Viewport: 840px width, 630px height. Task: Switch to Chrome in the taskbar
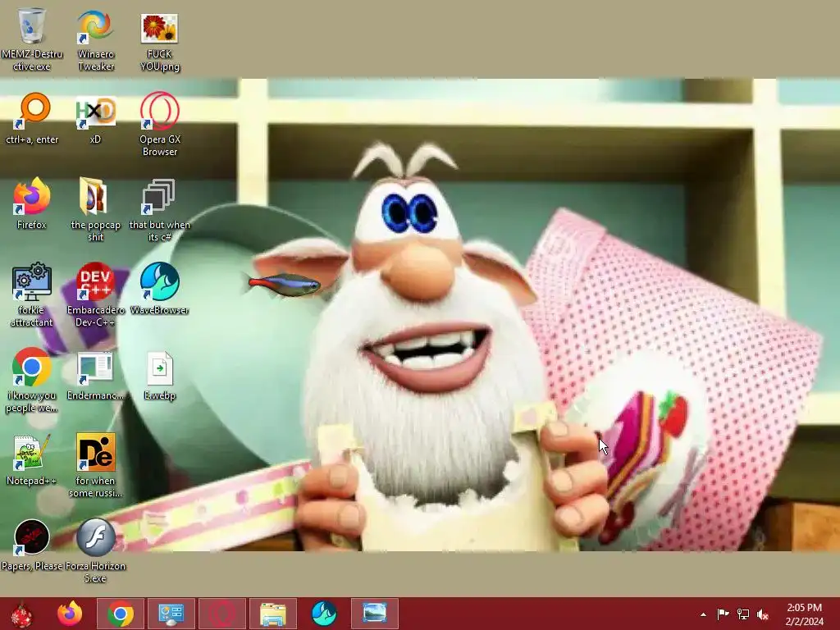click(121, 614)
